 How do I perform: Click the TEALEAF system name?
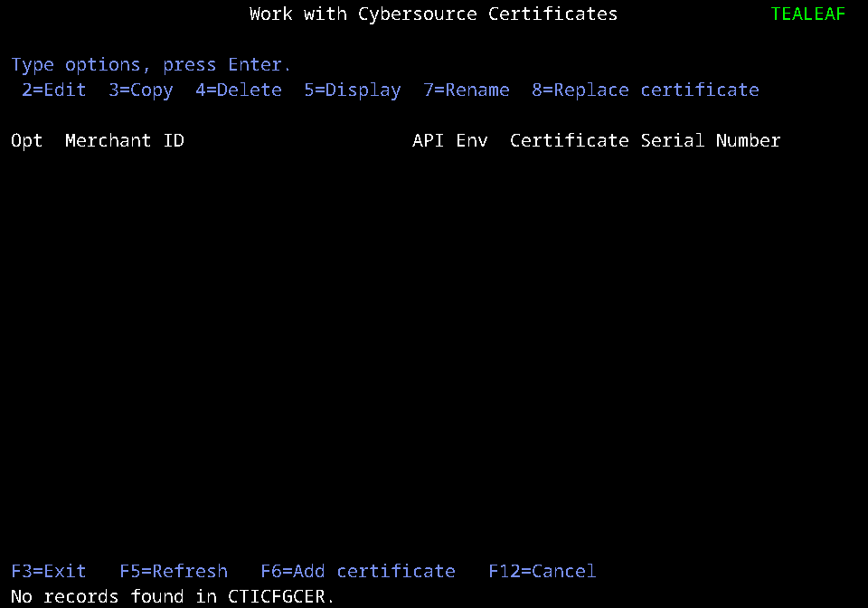(x=808, y=14)
